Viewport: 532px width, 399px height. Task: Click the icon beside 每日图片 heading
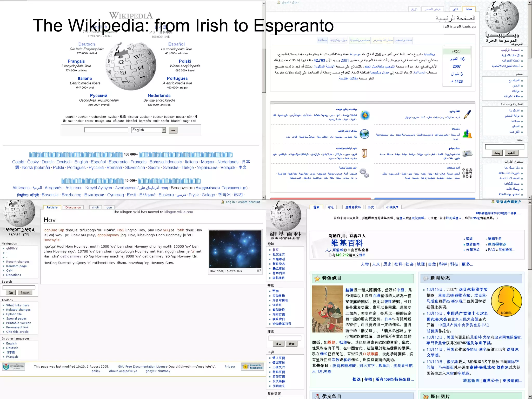(426, 397)
